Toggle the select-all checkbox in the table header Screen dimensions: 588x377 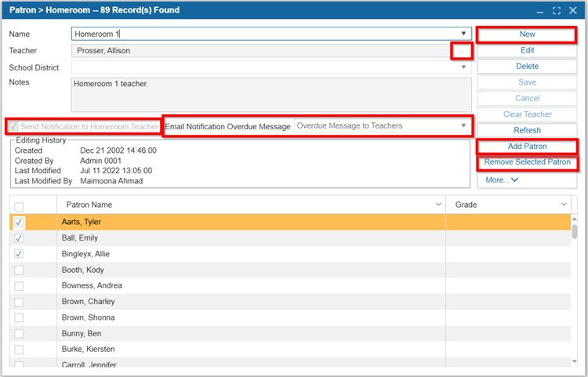(x=19, y=206)
